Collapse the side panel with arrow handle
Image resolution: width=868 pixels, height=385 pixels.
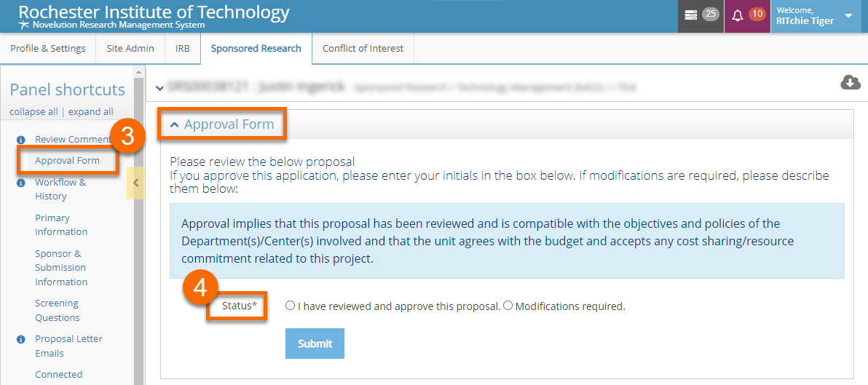[x=135, y=183]
